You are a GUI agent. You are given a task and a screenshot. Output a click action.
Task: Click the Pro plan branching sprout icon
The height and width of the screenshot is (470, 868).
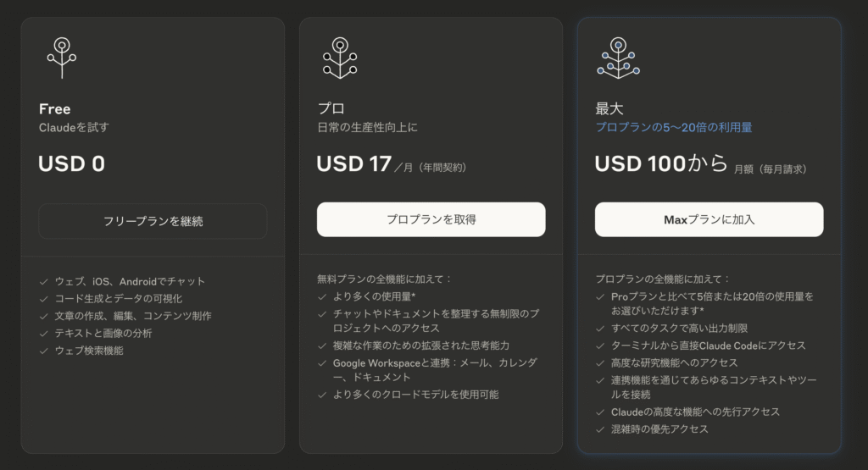pyautogui.click(x=340, y=58)
